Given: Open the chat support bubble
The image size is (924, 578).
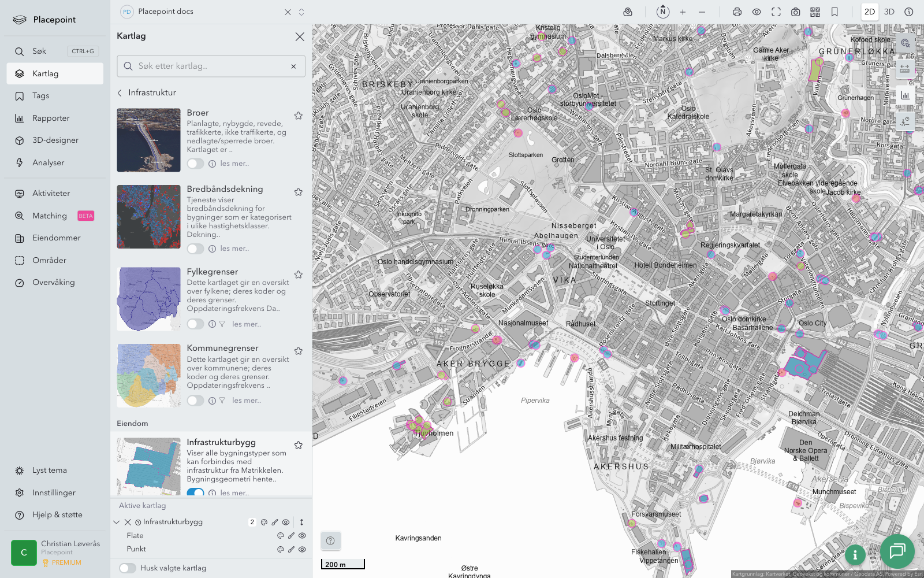Looking at the screenshot, I should [x=897, y=551].
